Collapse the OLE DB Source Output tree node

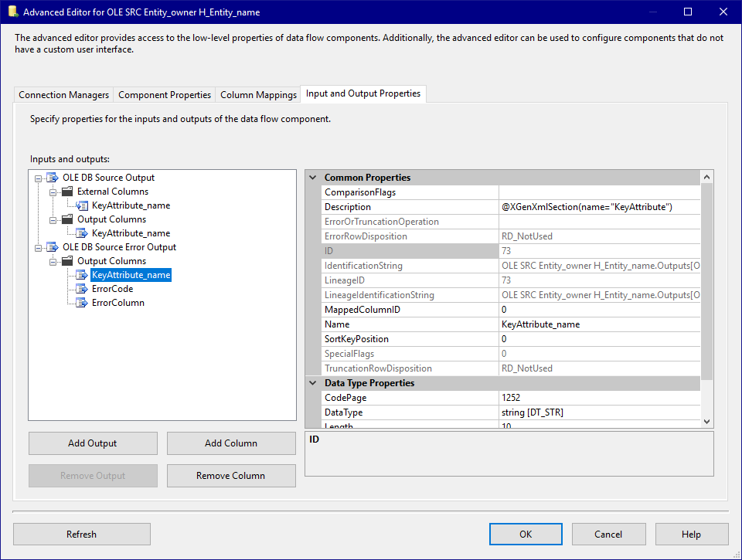(39, 178)
